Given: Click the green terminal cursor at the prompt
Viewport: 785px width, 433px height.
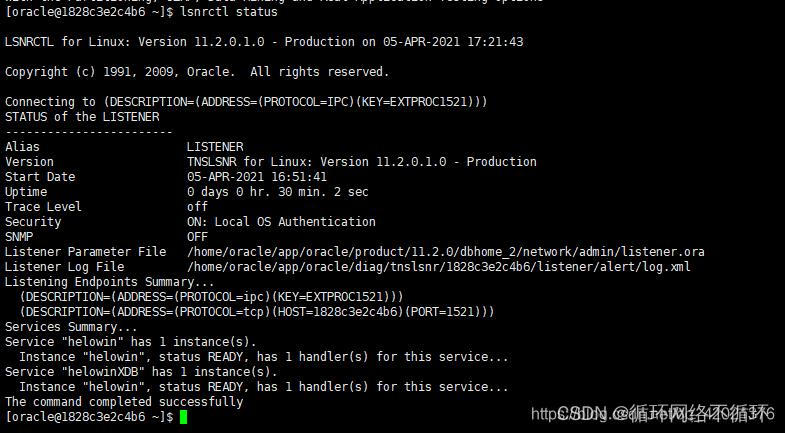Looking at the screenshot, I should point(184,417).
